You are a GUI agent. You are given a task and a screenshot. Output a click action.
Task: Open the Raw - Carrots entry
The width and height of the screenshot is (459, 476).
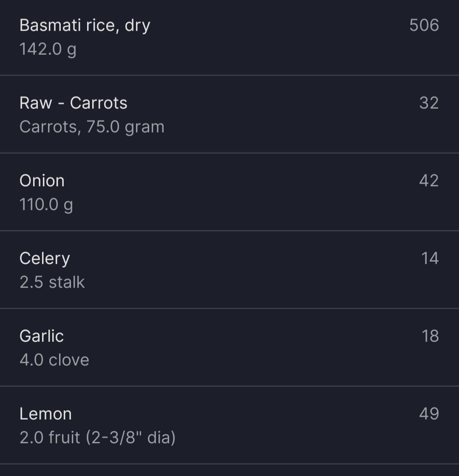(x=73, y=103)
